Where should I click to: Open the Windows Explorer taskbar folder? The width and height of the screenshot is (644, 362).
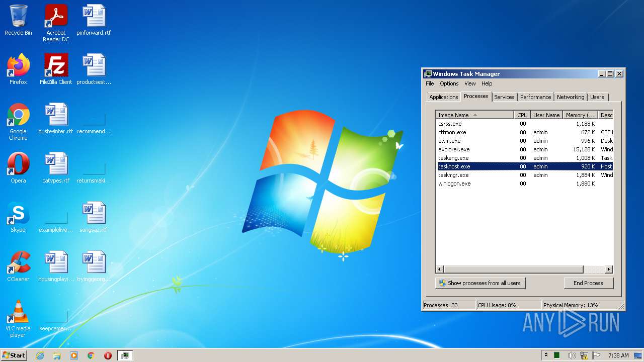tap(57, 355)
